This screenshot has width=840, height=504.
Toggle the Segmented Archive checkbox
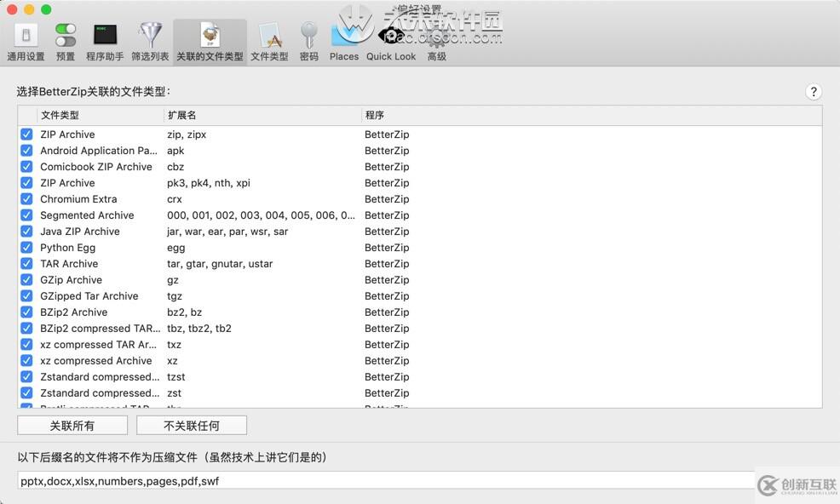pos(26,215)
